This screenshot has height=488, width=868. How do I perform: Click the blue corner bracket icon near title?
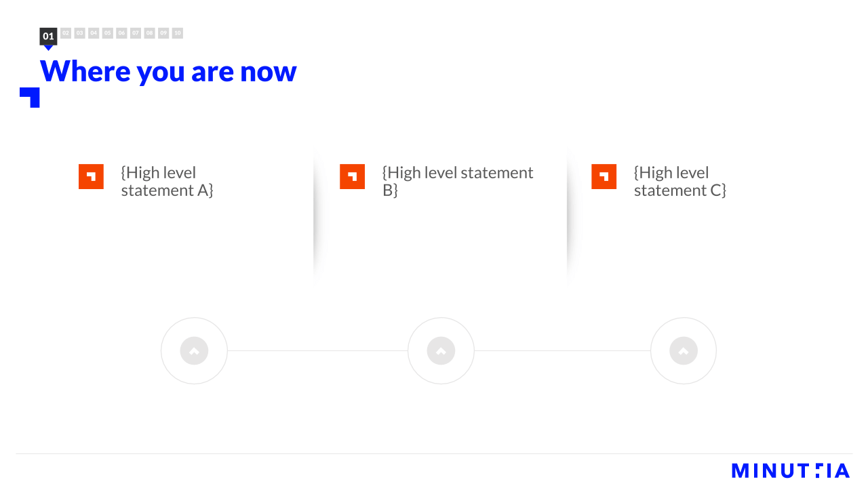click(30, 98)
